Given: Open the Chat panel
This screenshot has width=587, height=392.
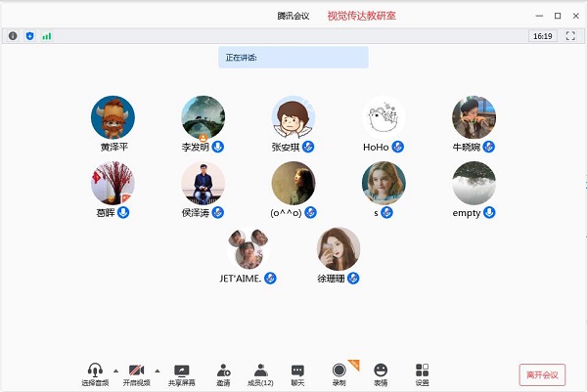Looking at the screenshot, I should click(297, 371).
